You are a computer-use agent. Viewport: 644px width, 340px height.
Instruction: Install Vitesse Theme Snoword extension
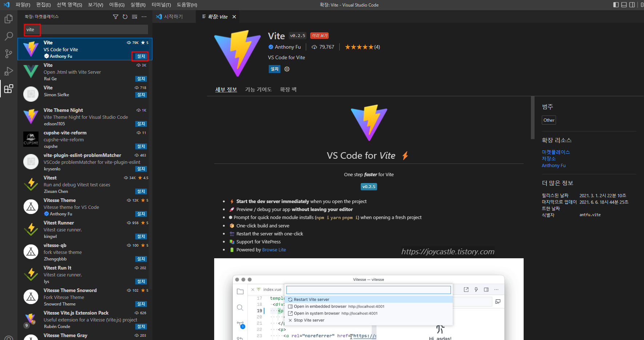point(141,304)
